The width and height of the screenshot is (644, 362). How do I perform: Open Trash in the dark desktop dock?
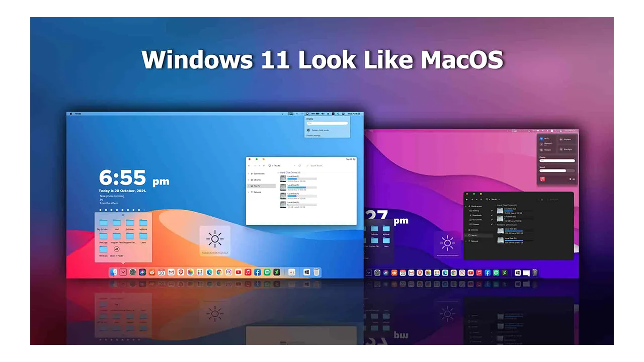click(535, 273)
